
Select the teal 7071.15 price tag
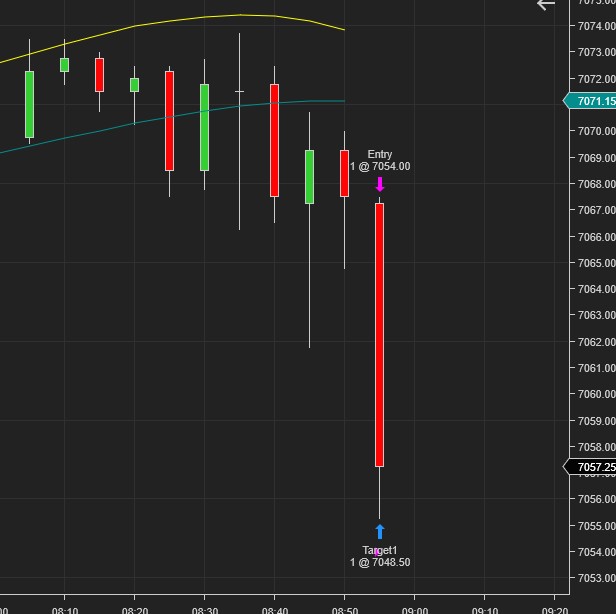click(590, 101)
